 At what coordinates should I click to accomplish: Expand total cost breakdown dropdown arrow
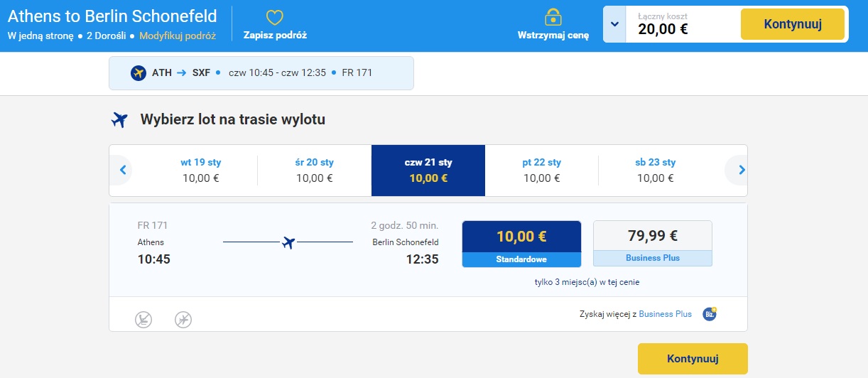pyautogui.click(x=614, y=24)
